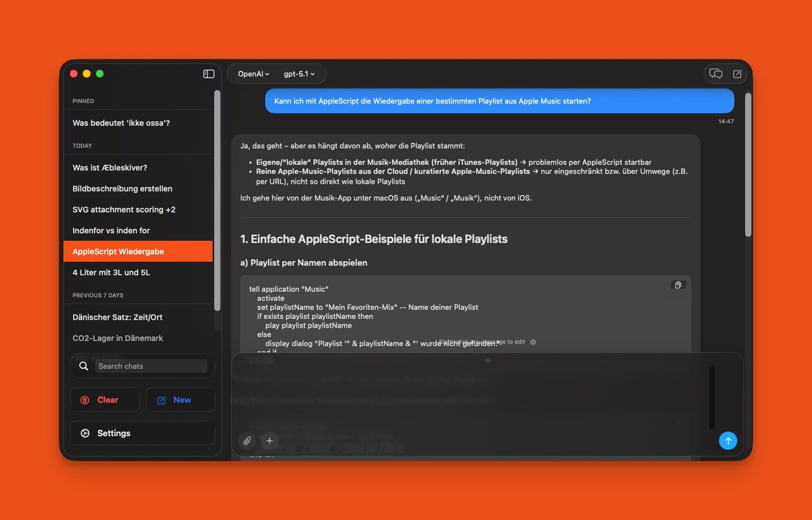Focus the Search chats field

pos(151,366)
